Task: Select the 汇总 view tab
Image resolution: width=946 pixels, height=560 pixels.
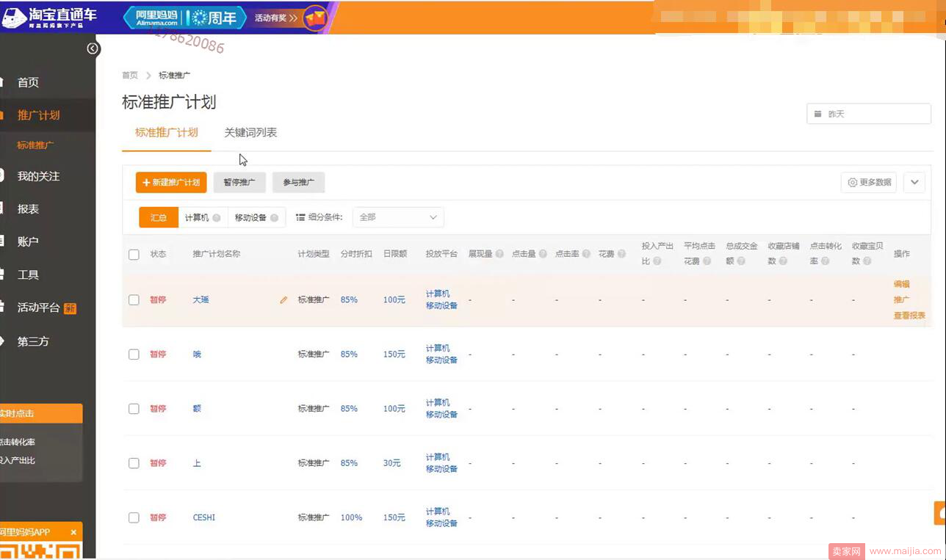Action: pos(159,217)
